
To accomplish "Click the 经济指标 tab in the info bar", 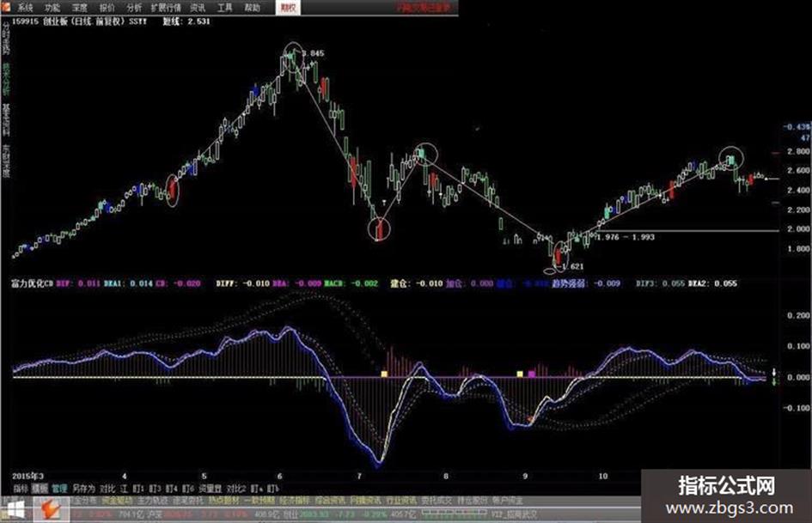I will pos(295,501).
